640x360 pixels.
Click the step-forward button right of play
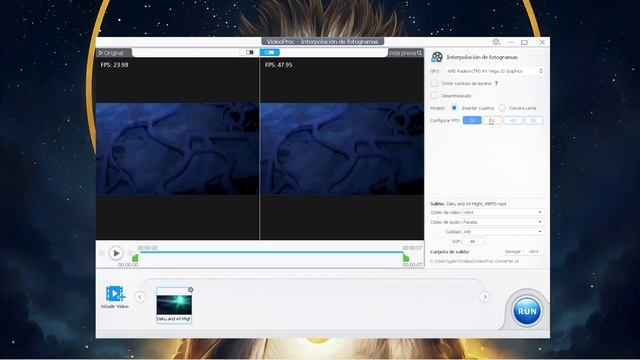[x=129, y=253]
